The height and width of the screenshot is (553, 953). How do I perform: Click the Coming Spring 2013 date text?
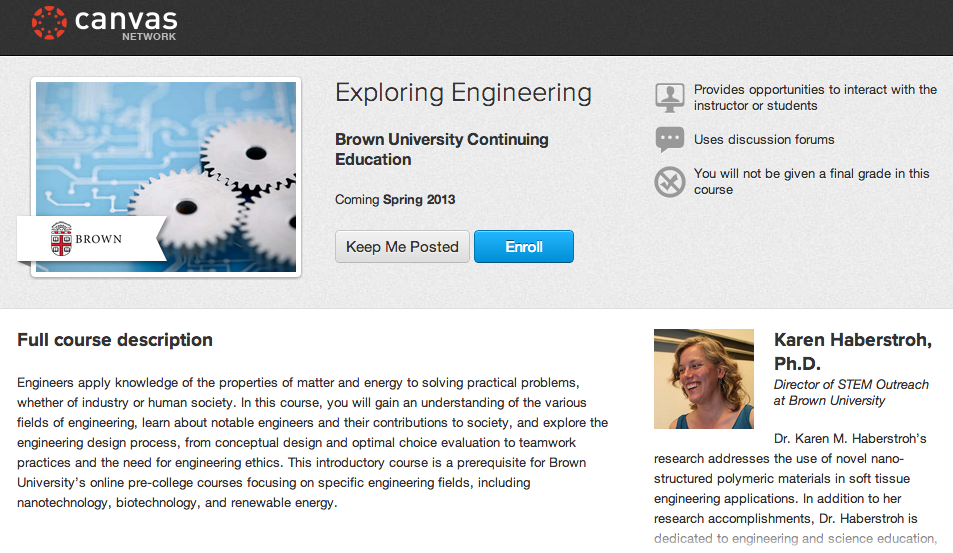pyautogui.click(x=395, y=199)
